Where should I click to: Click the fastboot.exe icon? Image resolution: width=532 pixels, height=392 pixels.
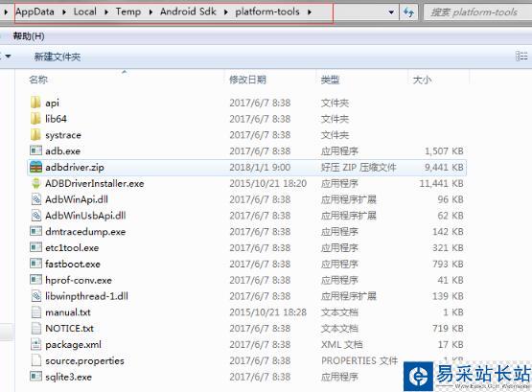pos(35,264)
